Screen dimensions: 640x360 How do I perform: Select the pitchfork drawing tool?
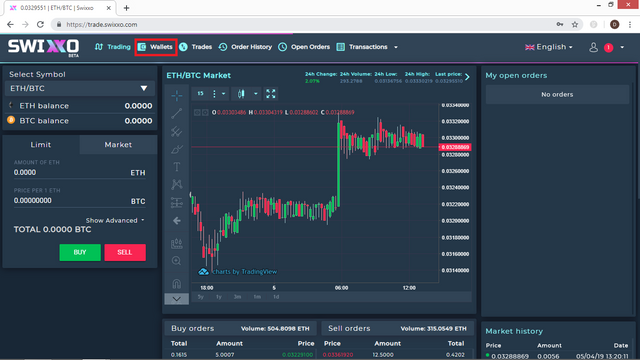(x=177, y=131)
